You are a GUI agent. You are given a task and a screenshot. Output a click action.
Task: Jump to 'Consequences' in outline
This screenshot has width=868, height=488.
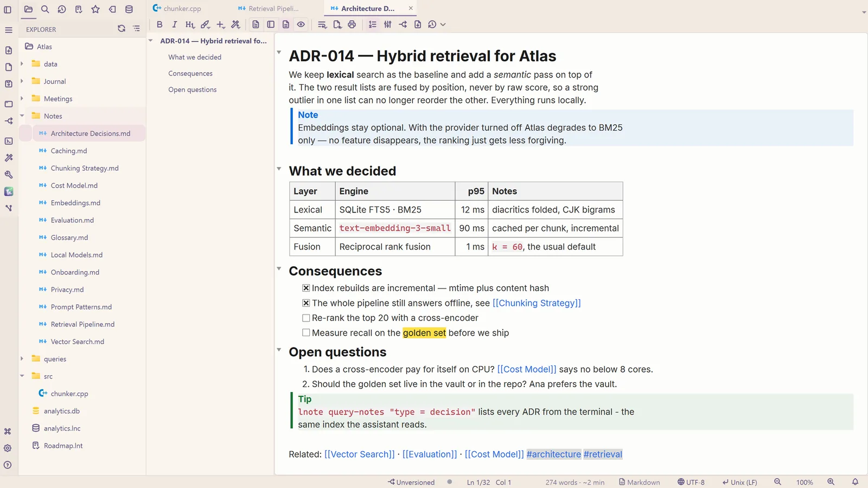tap(190, 73)
